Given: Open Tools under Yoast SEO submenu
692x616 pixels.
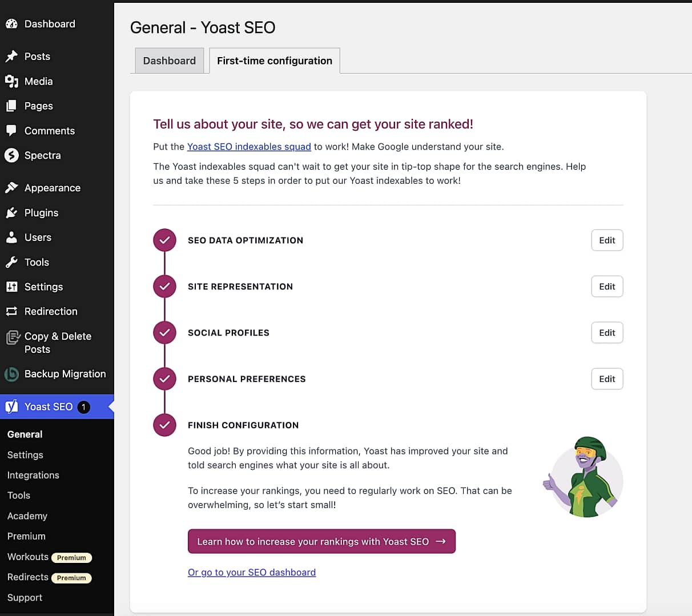Looking at the screenshot, I should click(x=18, y=496).
